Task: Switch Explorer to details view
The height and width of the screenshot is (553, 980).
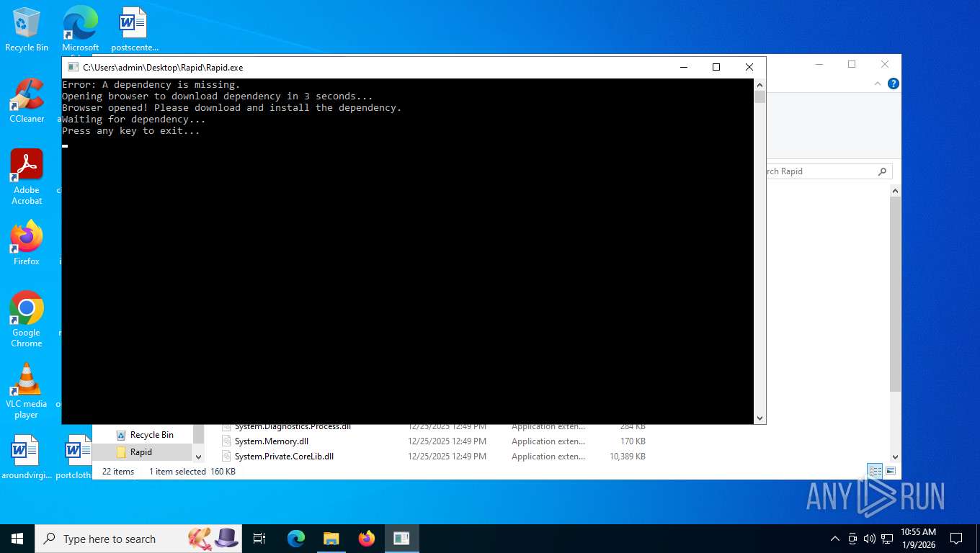Action: pos(875,472)
